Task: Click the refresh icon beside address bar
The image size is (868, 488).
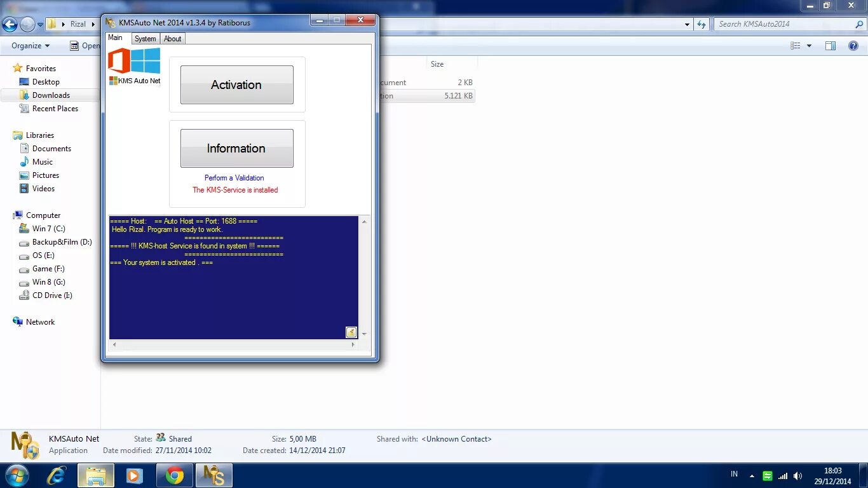Action: pyautogui.click(x=702, y=24)
